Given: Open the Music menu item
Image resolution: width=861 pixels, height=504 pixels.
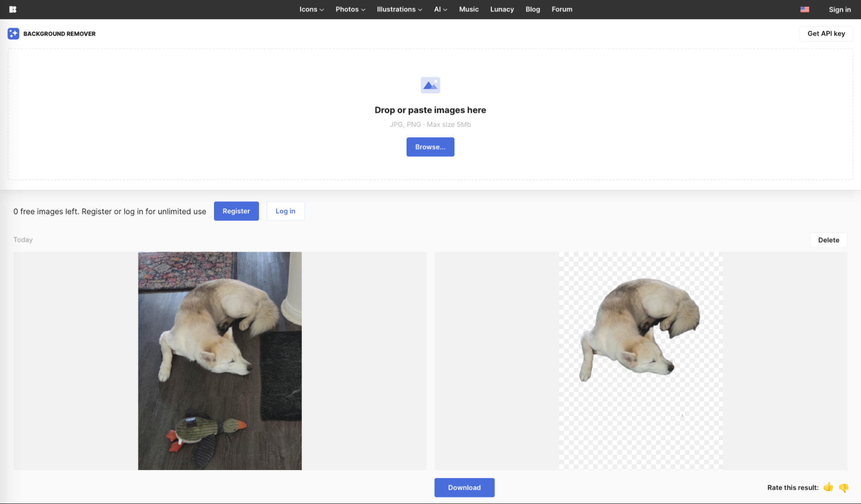Looking at the screenshot, I should tap(469, 9).
